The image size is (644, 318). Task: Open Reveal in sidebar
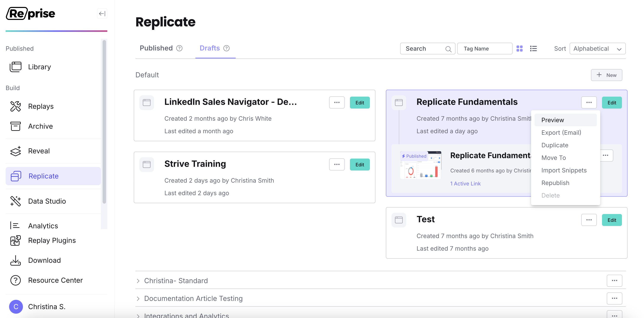tap(53, 151)
